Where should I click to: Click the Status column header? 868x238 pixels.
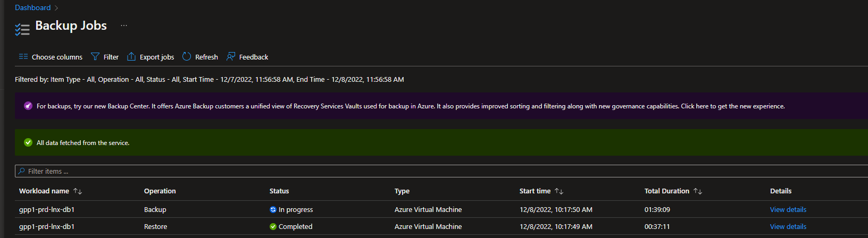pos(279,191)
